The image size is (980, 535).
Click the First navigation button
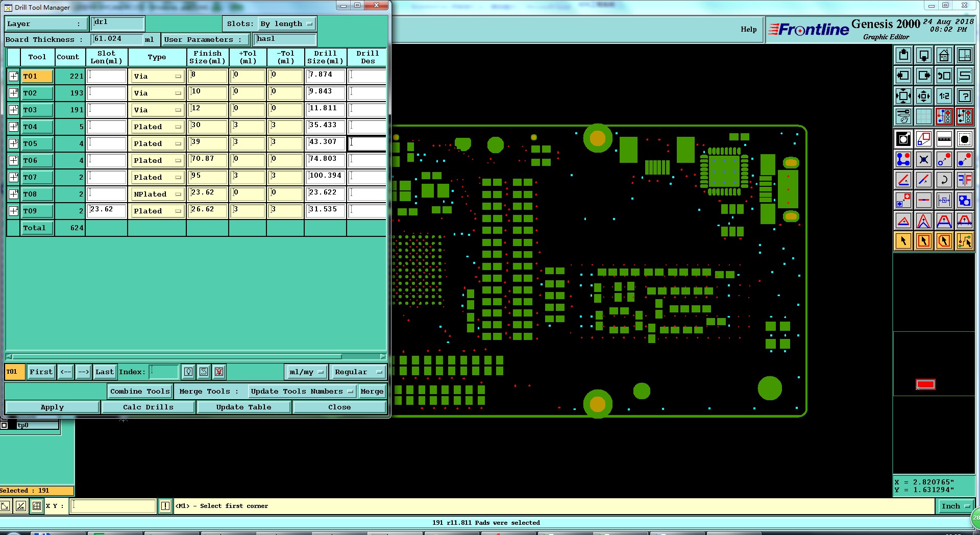click(41, 372)
